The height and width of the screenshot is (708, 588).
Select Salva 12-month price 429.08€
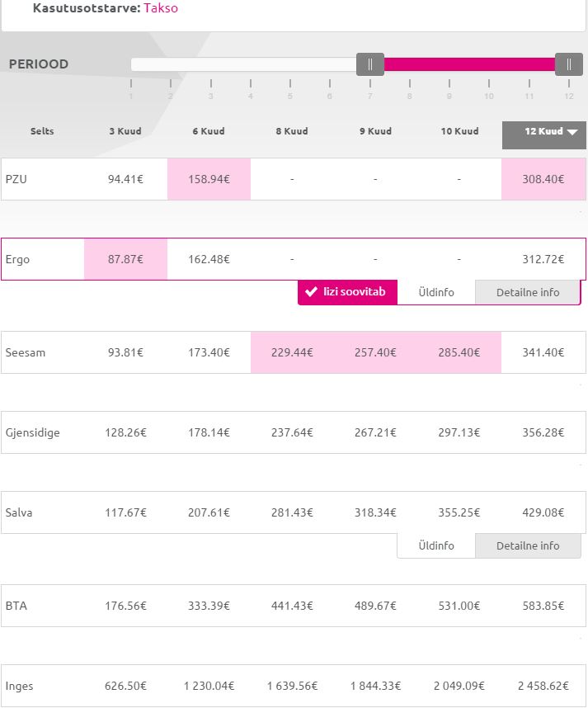click(543, 512)
